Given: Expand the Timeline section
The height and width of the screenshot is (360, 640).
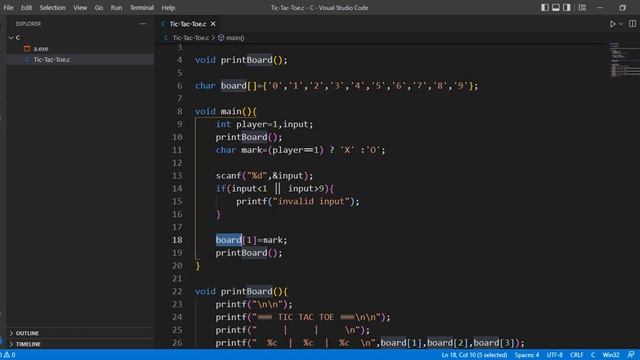Looking at the screenshot, I should tap(28, 344).
